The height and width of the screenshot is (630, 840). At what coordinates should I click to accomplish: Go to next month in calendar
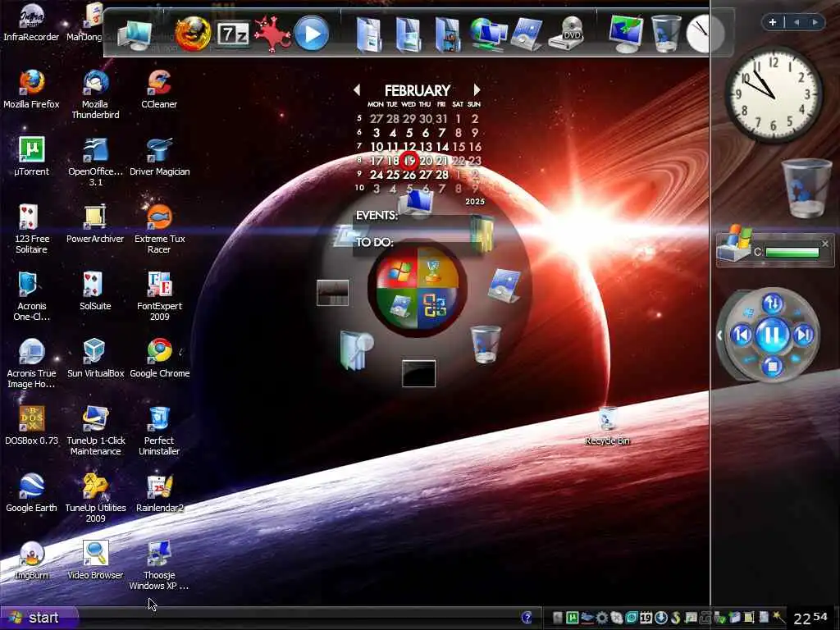click(x=477, y=90)
